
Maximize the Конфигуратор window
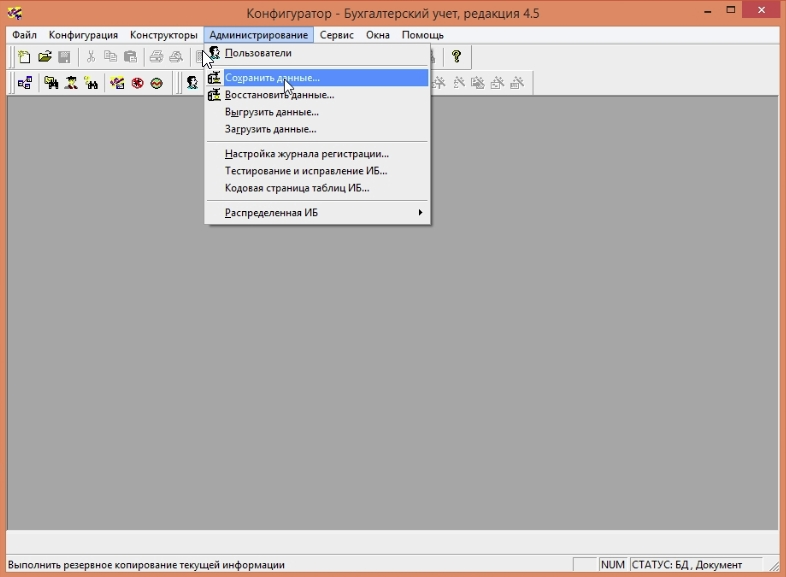[731, 11]
